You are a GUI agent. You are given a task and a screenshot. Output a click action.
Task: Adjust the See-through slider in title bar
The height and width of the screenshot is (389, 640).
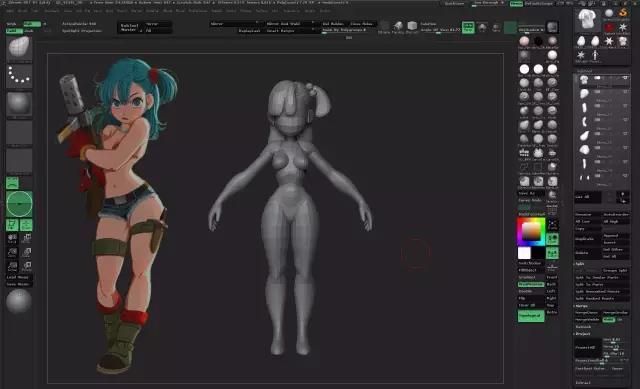(x=488, y=3)
